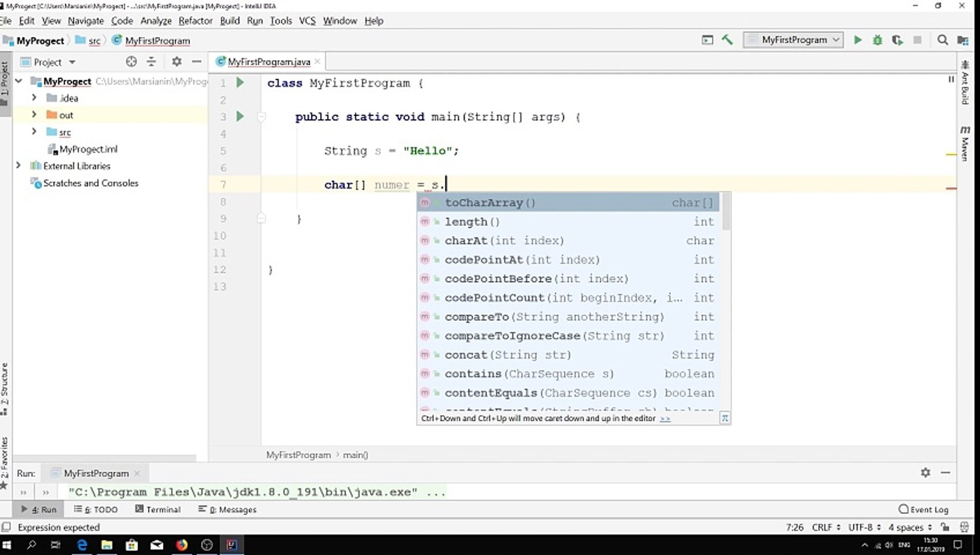Collapse all in Project panel
Image resolution: width=980 pixels, height=555 pixels.
click(x=151, y=62)
